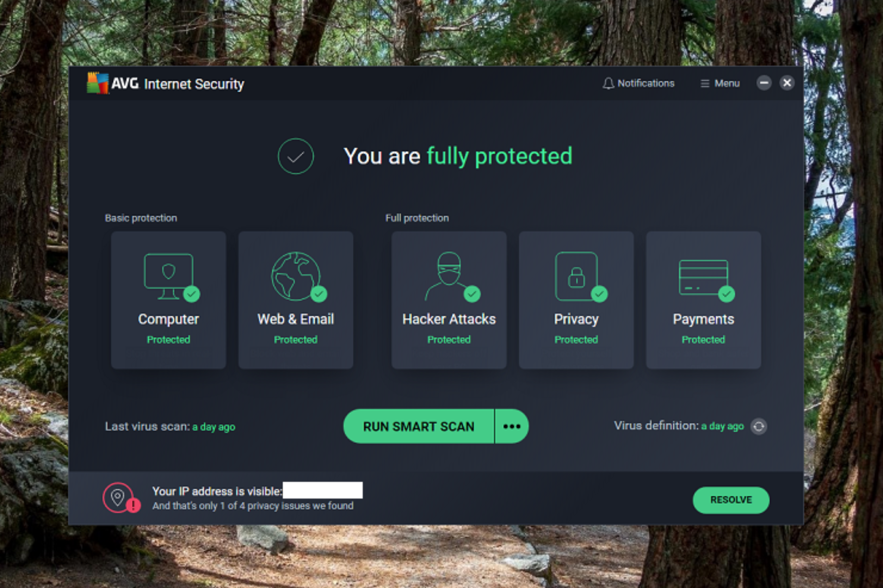The width and height of the screenshot is (883, 588).
Task: Click the 'a day ago' last scan link
Action: pyautogui.click(x=213, y=427)
